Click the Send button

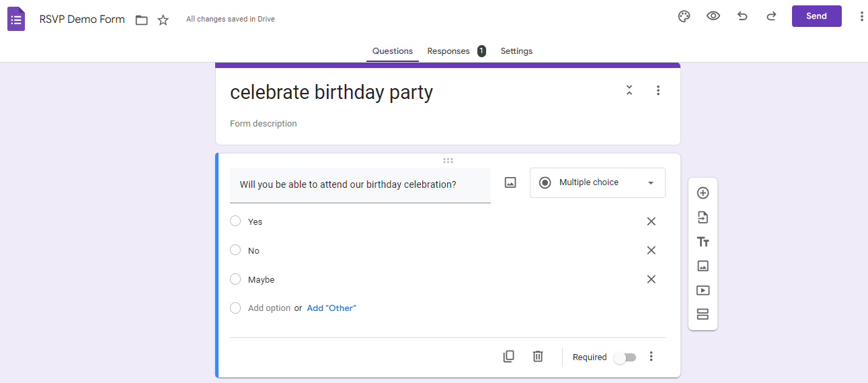coord(816,16)
